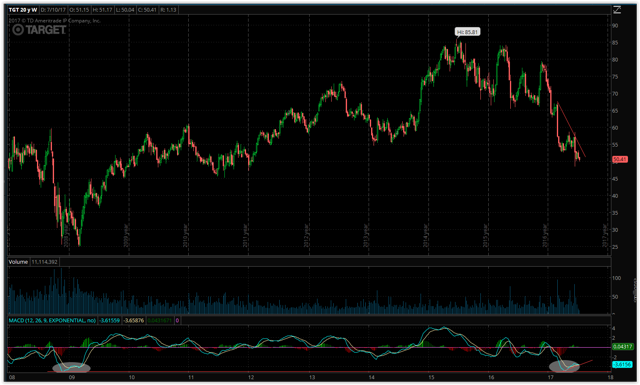The height and width of the screenshot is (385, 640).
Task: Click the volume value 11,114,392
Action: point(44,262)
